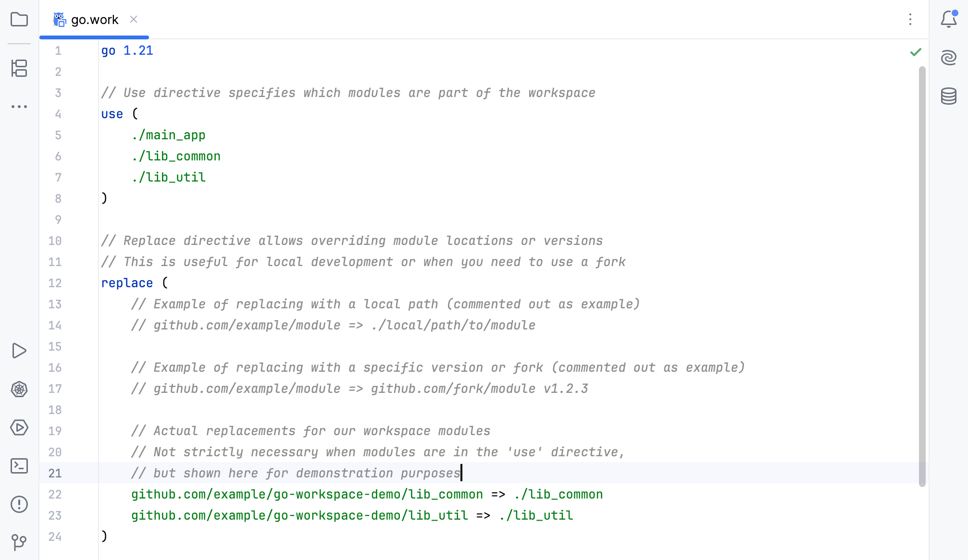Viewport: 968px width, 560px height.
Task: Close the go.work tab
Action: click(x=134, y=20)
